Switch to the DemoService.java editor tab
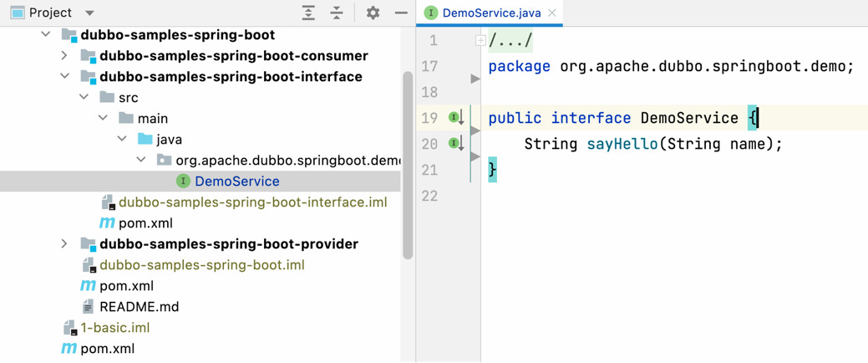Viewport: 868px width, 363px height. click(x=490, y=13)
